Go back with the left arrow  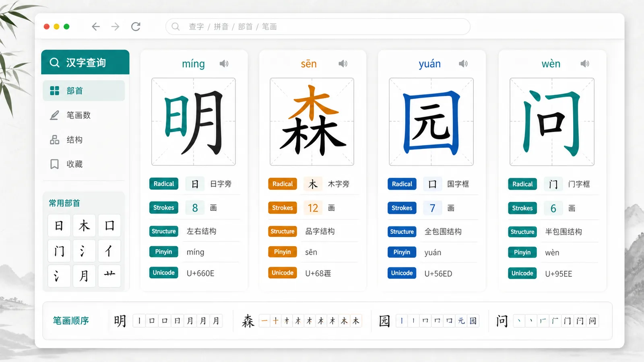(95, 27)
